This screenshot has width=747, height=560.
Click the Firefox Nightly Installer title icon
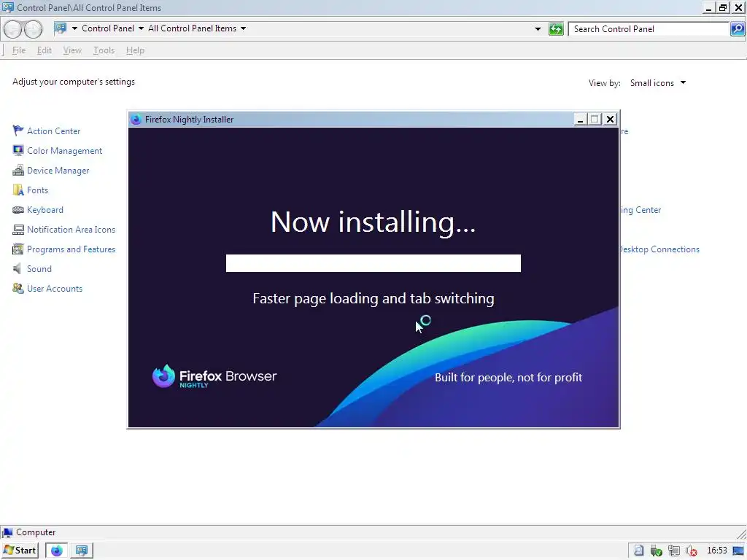136,120
